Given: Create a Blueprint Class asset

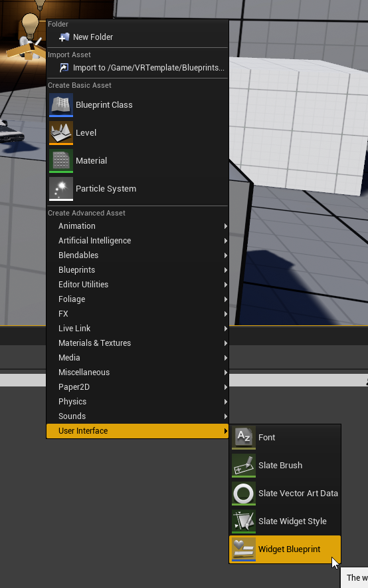Looking at the screenshot, I should coord(138,105).
